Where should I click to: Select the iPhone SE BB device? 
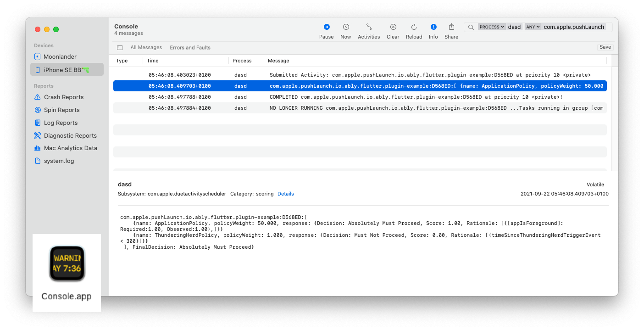(62, 69)
